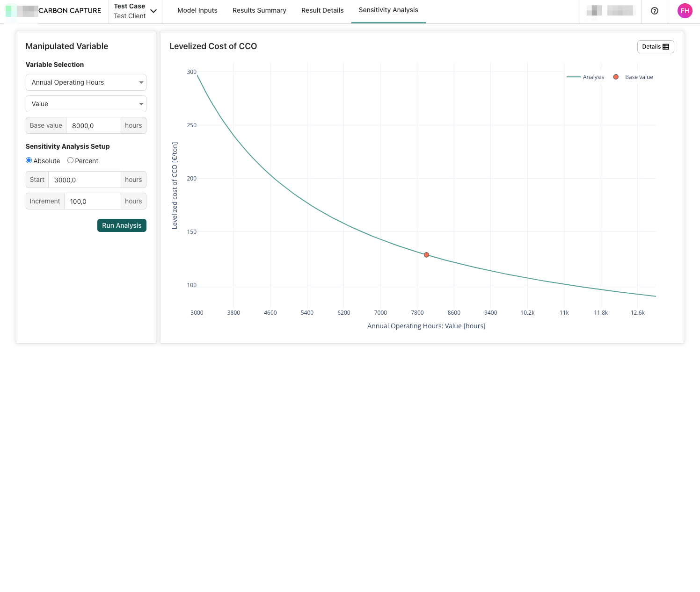
Task: Click the help question mark icon
Action: (654, 11)
